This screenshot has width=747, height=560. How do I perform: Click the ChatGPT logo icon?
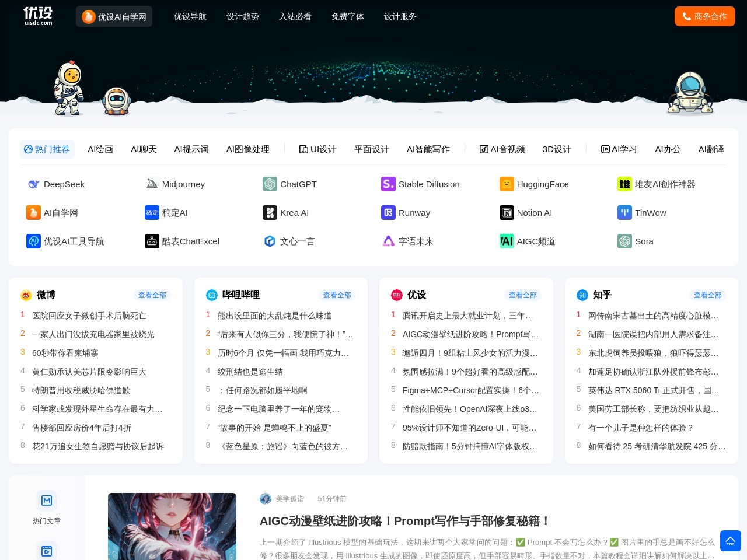[x=270, y=184]
